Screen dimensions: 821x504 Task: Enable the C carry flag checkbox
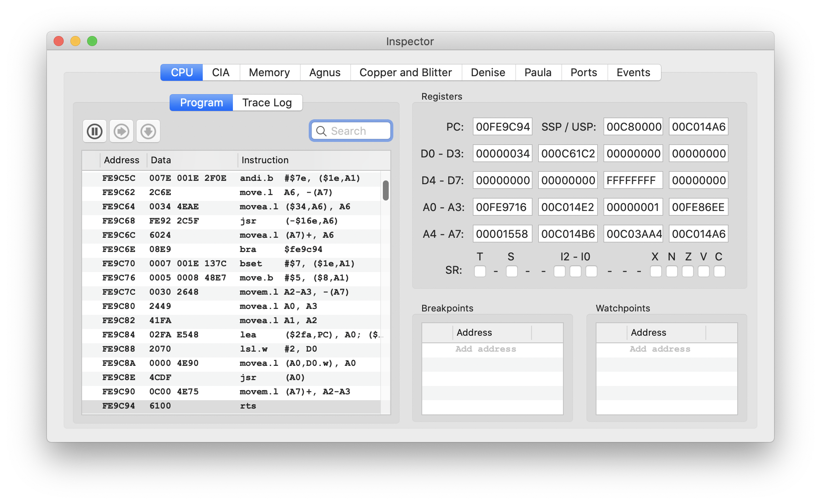coord(720,271)
